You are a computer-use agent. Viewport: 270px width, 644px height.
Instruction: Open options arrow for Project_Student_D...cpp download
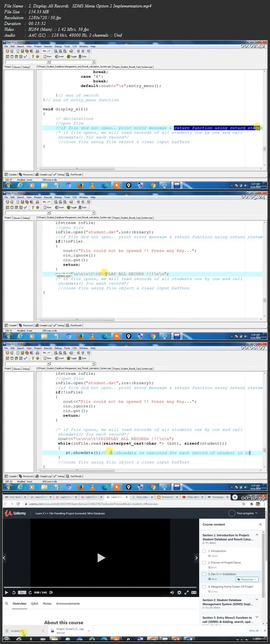(x=89, y=630)
